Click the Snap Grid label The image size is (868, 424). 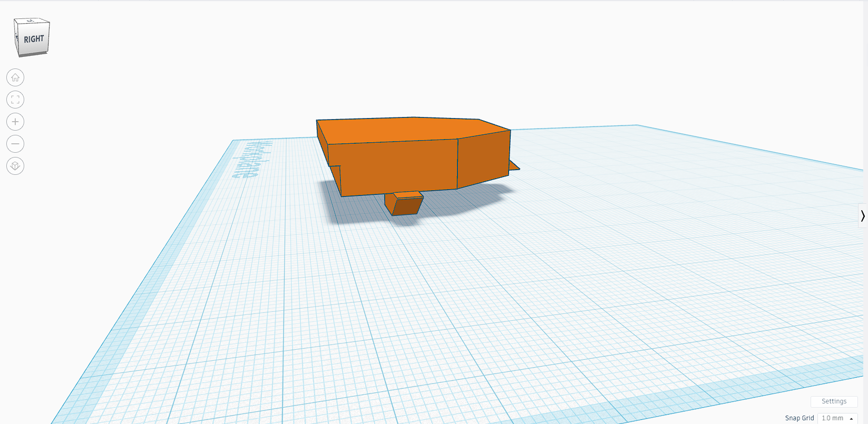click(799, 418)
